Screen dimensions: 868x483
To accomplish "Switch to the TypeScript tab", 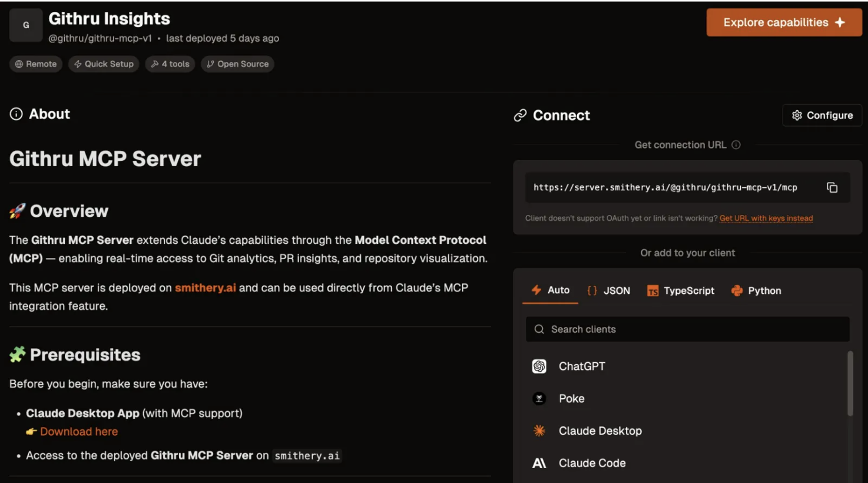I will (x=680, y=290).
